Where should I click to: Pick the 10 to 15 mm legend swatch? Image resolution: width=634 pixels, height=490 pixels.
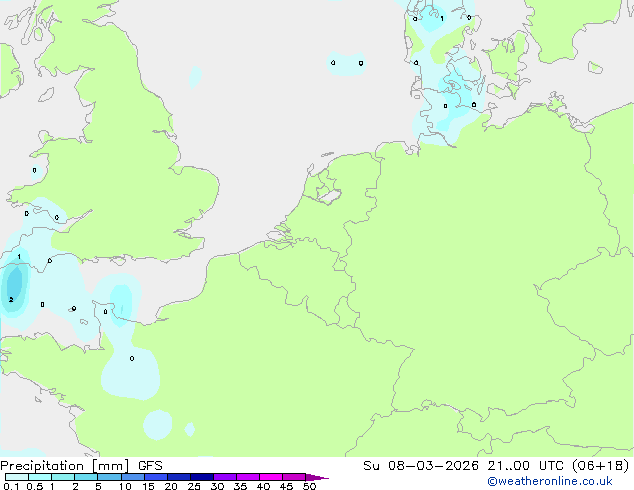(133, 477)
